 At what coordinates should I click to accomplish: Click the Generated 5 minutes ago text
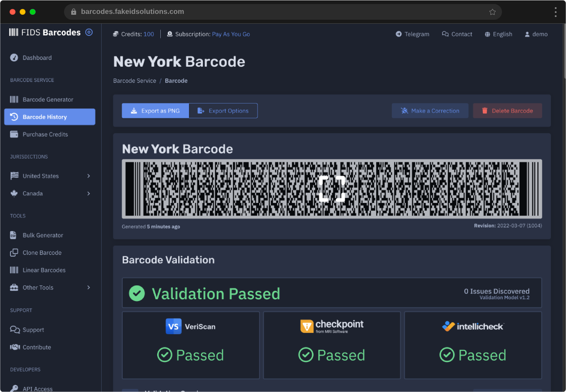(x=151, y=227)
